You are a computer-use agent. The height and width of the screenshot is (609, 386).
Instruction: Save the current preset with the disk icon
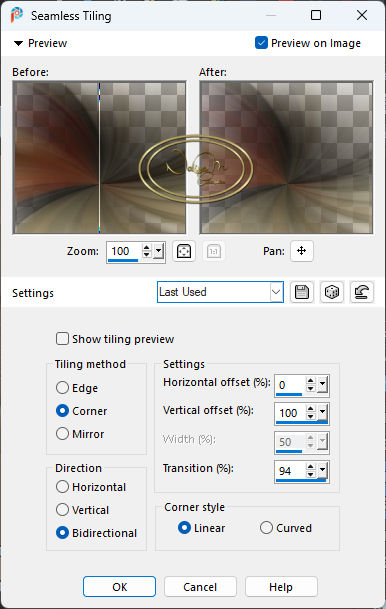coord(302,292)
